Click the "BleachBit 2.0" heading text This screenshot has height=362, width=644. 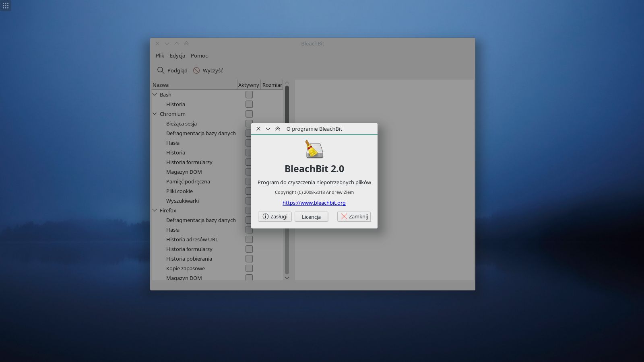pyautogui.click(x=314, y=169)
